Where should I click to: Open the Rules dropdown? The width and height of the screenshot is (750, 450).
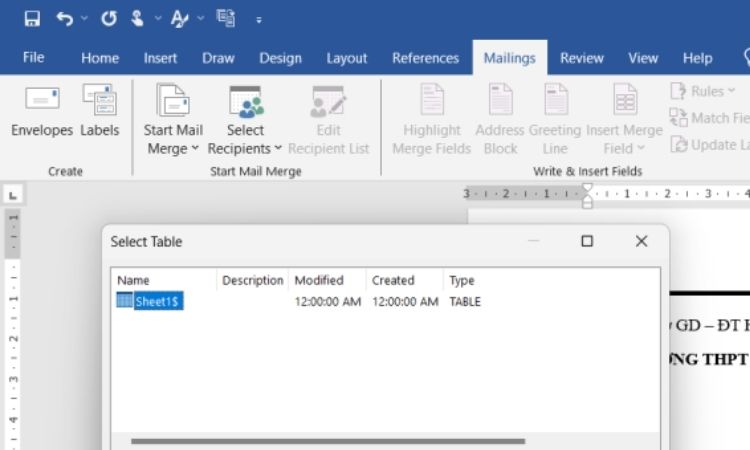703,91
